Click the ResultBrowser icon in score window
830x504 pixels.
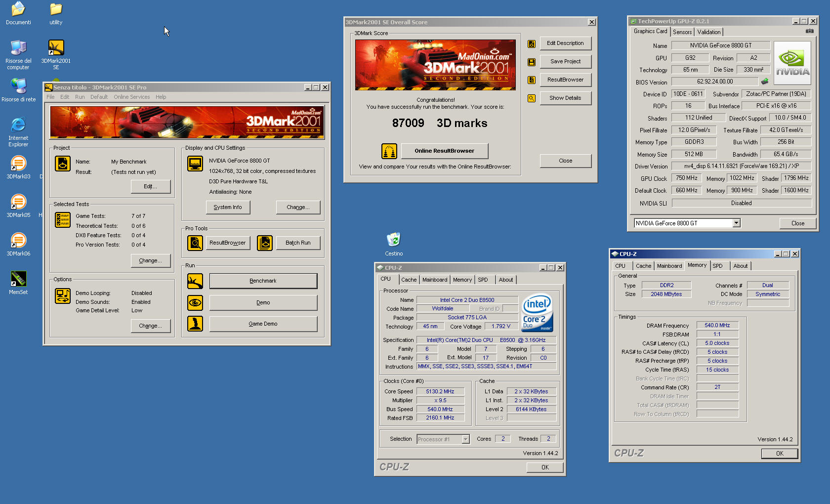[532, 80]
